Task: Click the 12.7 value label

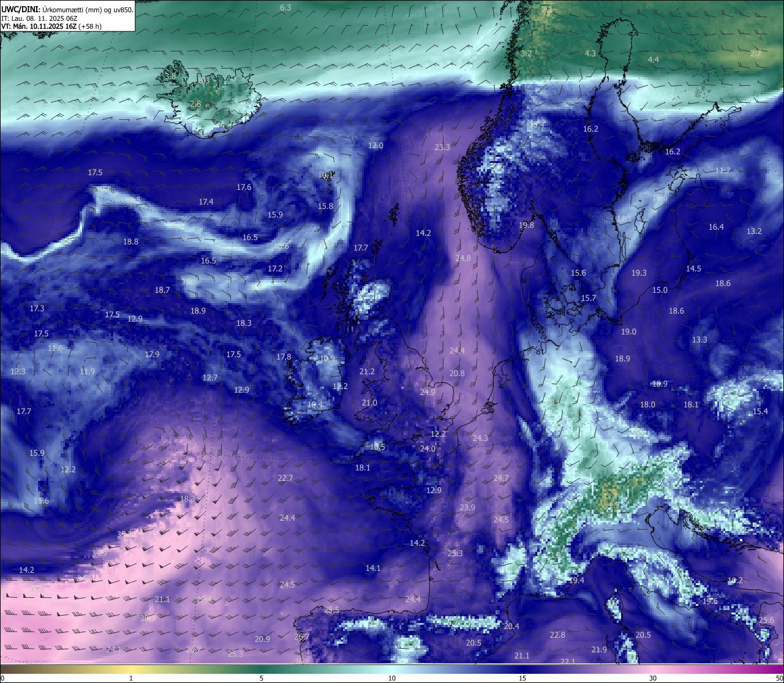Action: click(210, 378)
